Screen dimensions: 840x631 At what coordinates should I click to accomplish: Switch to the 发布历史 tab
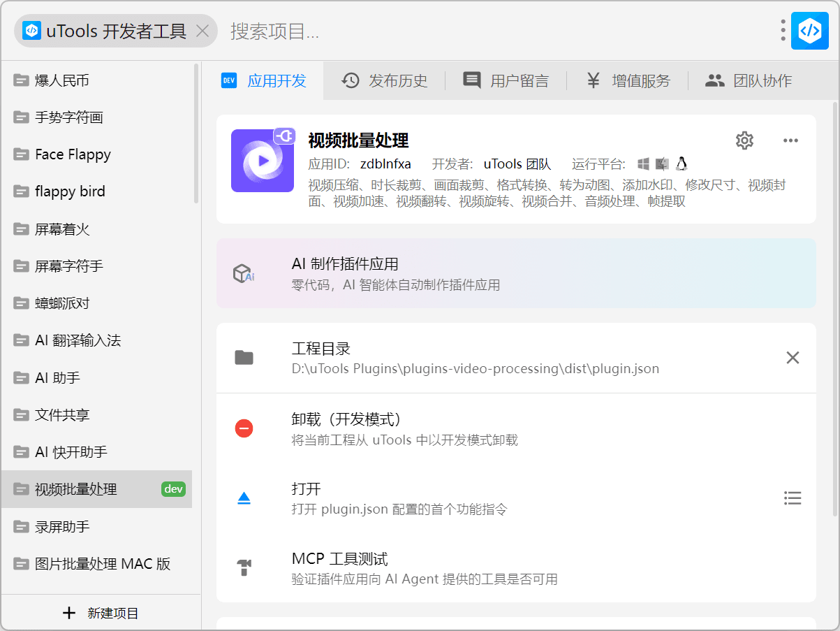point(385,81)
